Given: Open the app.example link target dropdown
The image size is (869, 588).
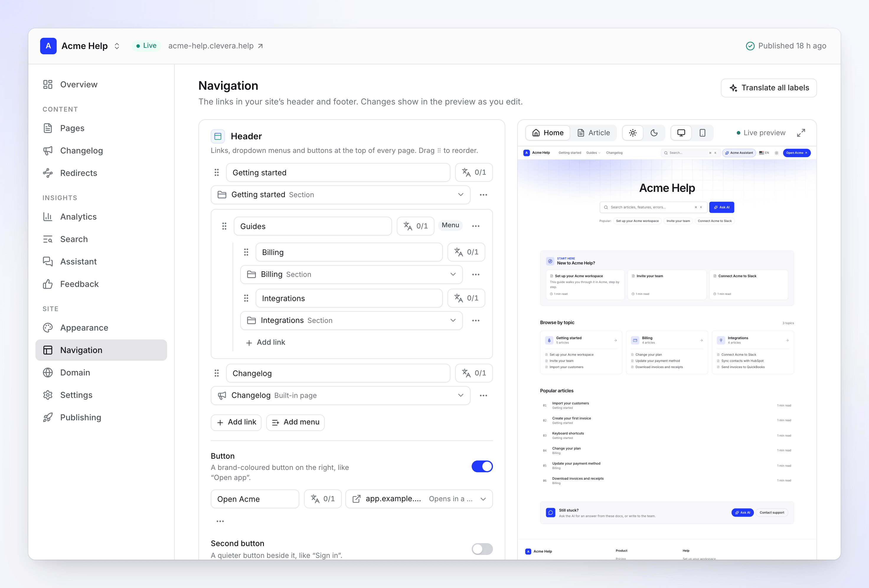Looking at the screenshot, I should [x=419, y=499].
